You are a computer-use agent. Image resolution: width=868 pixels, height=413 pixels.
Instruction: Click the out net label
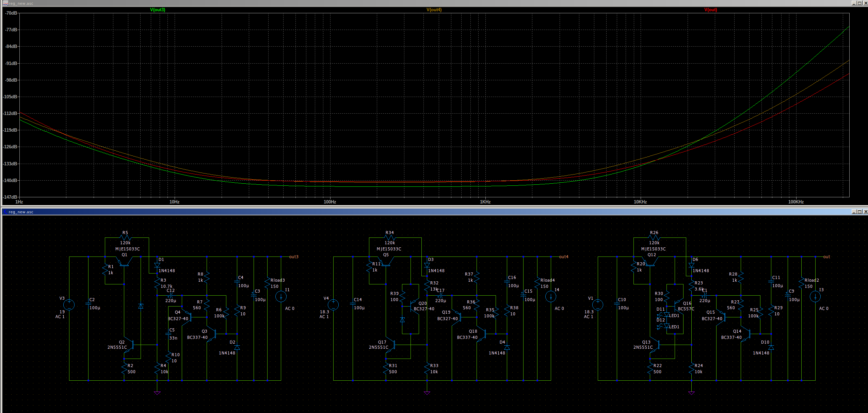[826, 257]
